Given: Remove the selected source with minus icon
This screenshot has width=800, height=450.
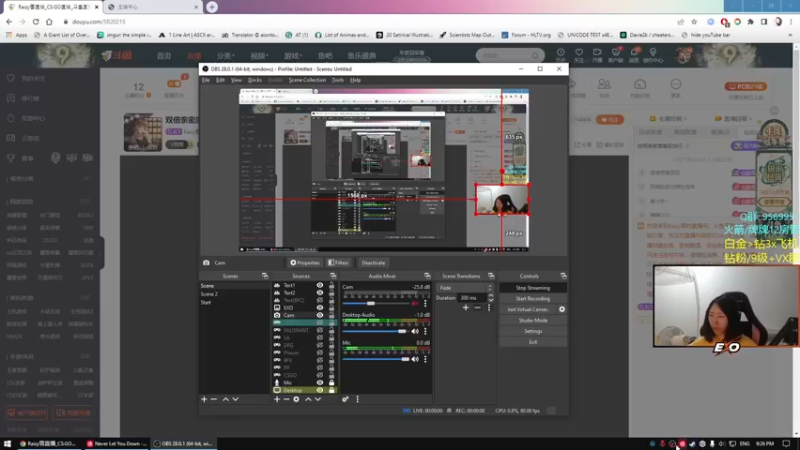Looking at the screenshot, I should [286, 399].
